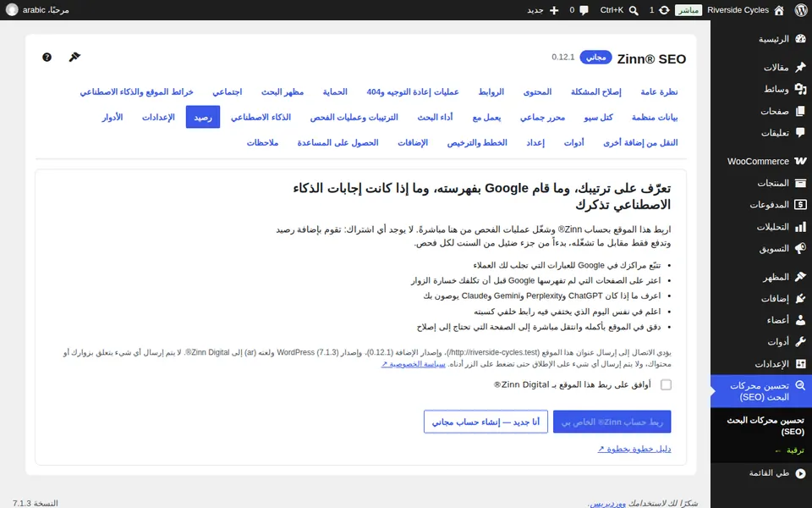
Task: Click the مباشر live status badge
Action: coord(689,10)
